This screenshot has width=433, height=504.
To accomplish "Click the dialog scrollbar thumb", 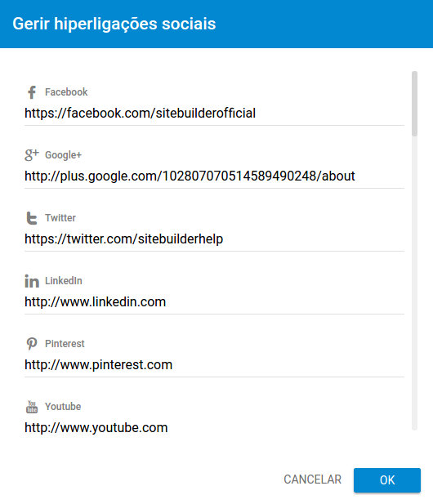I will click(x=414, y=104).
